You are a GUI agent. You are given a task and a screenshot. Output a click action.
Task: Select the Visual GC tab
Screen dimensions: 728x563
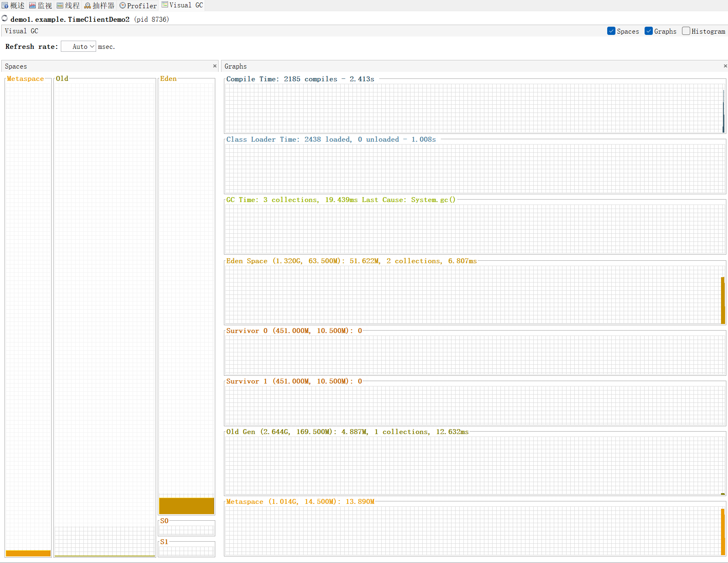click(182, 5)
